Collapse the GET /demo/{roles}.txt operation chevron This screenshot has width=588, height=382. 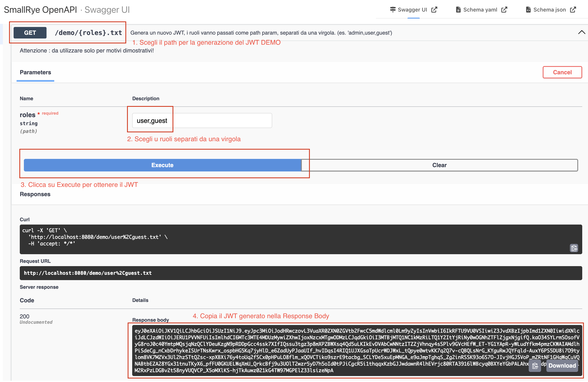coord(581,32)
